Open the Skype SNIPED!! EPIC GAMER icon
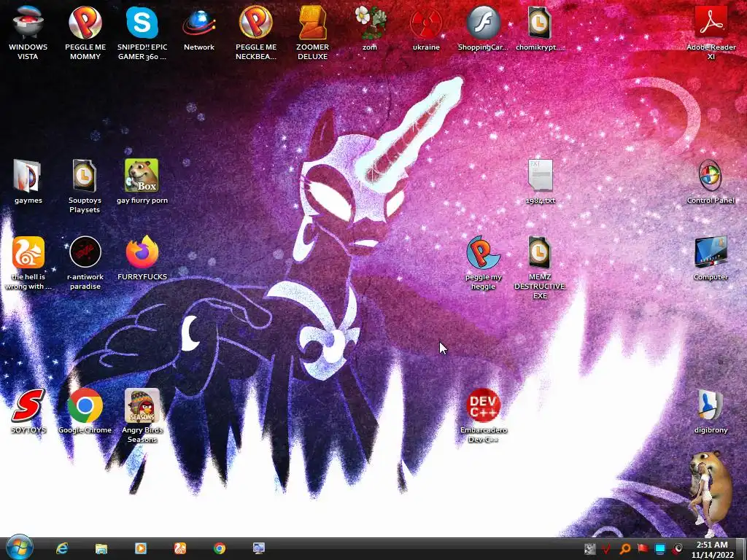The width and height of the screenshot is (747, 560). [x=142, y=23]
